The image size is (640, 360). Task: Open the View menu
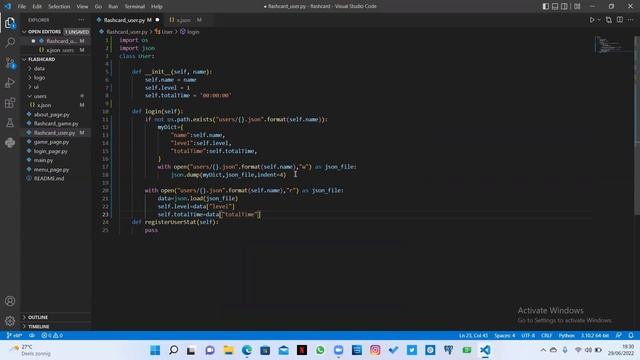82,6
